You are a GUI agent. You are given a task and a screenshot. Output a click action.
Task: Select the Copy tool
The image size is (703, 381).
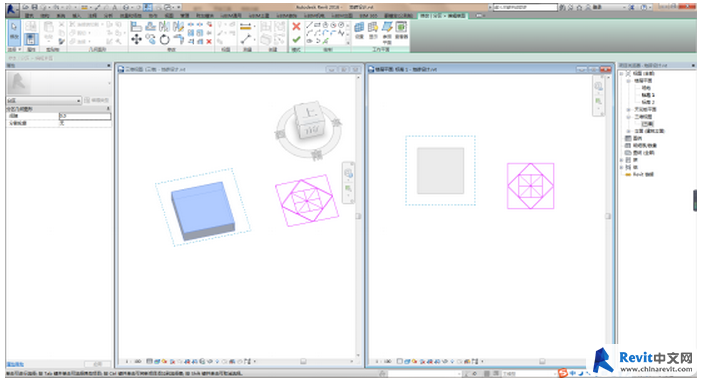click(151, 40)
